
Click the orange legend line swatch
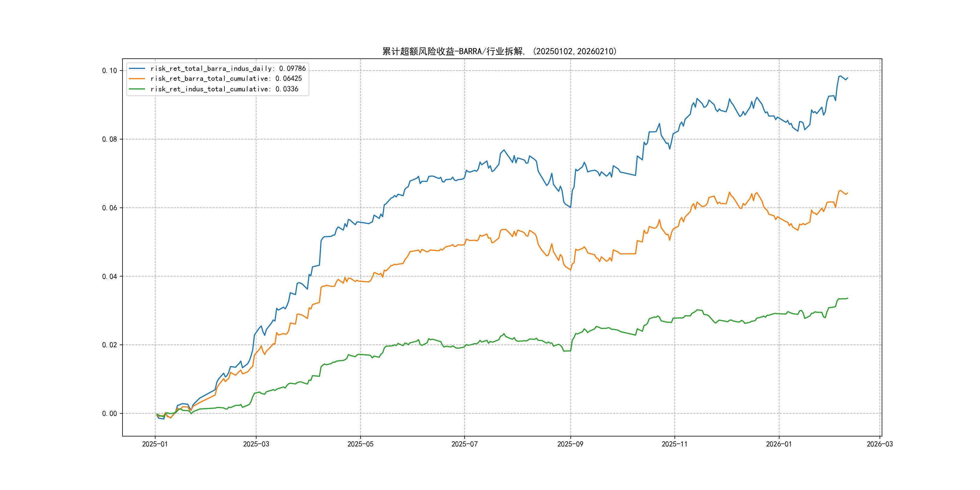(137, 79)
